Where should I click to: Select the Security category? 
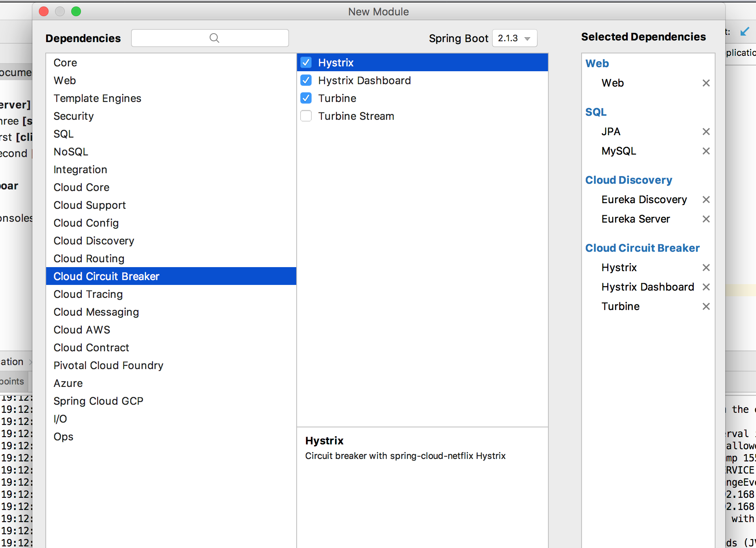click(74, 116)
